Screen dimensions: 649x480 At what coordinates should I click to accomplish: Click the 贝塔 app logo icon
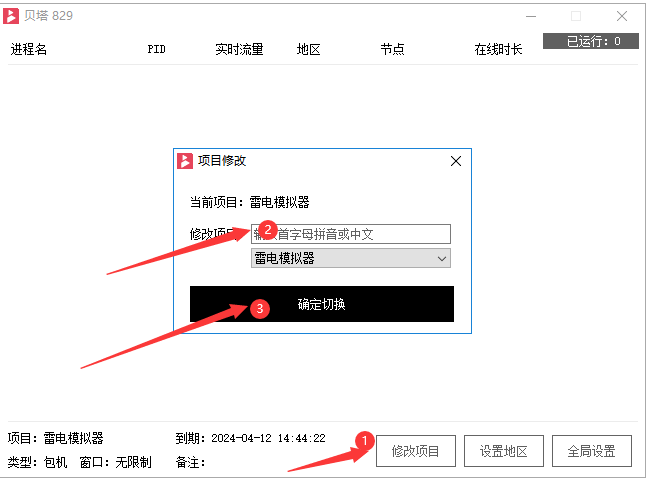coord(11,16)
